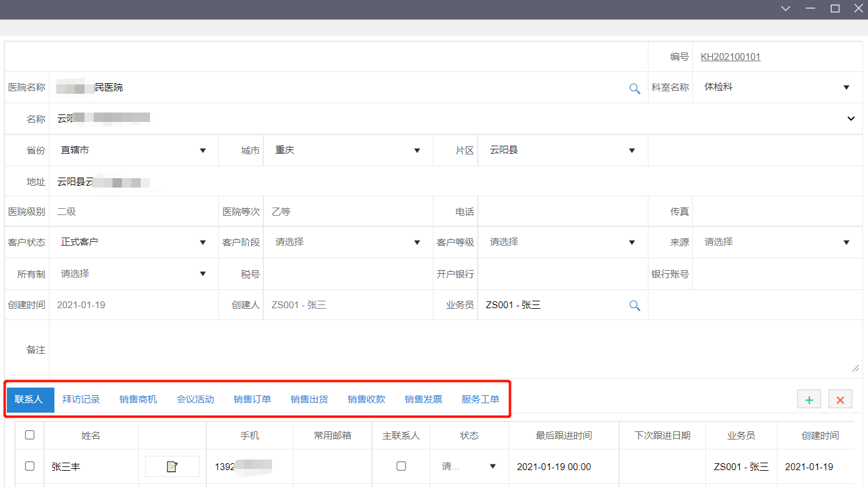
Task: Click the red X icon to delete contact
Action: 840,399
